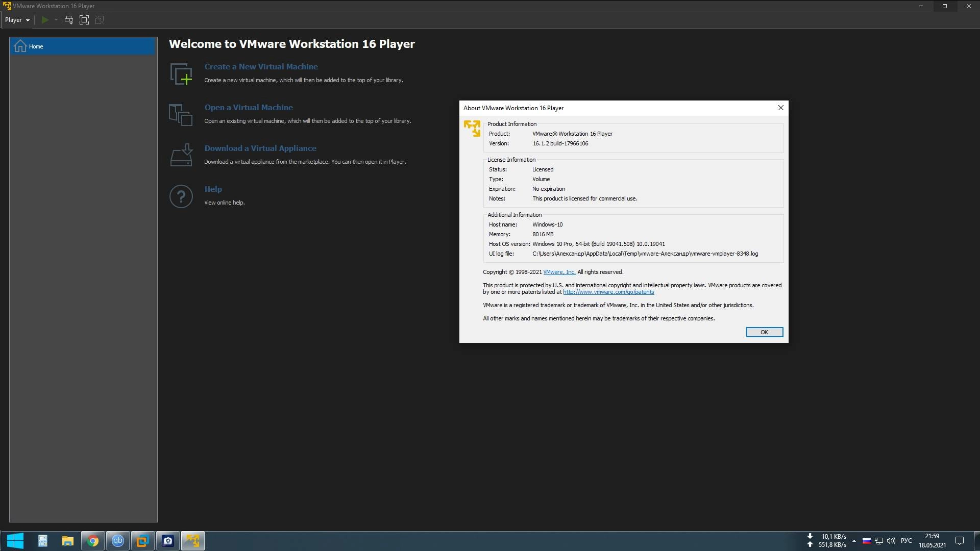Click the new virtual machine plus icon
Image resolution: width=980 pixels, height=551 pixels.
(181, 74)
